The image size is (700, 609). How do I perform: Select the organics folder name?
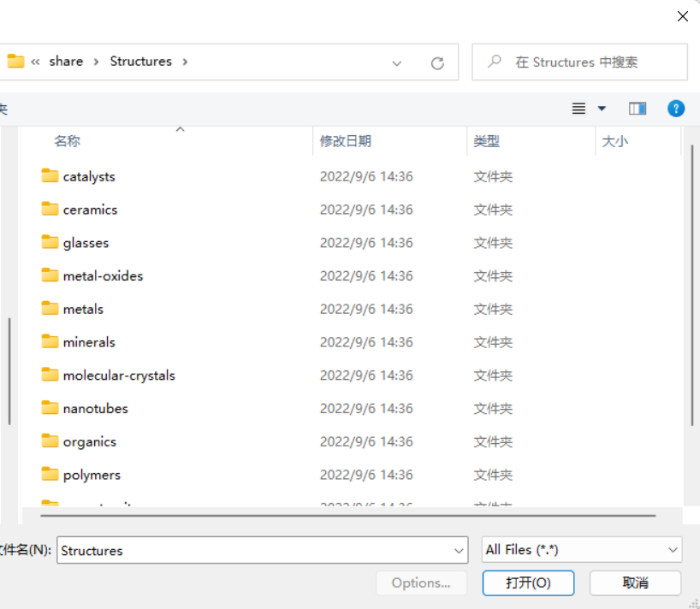pyautogui.click(x=89, y=441)
